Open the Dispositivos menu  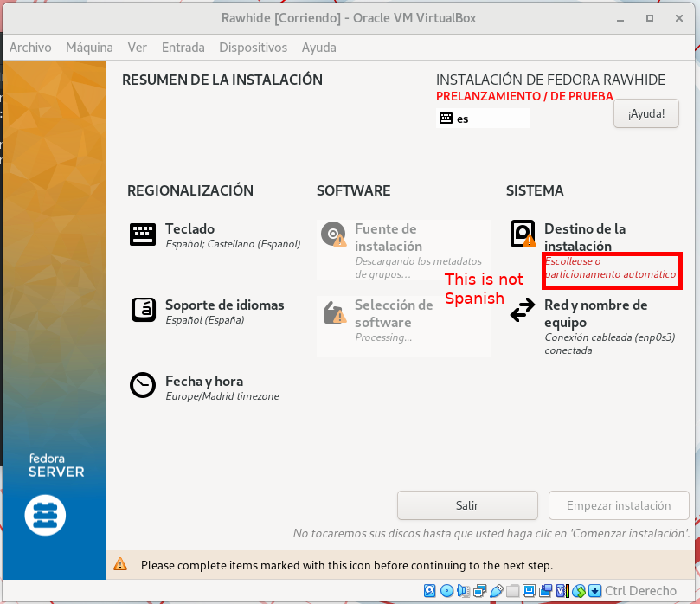tap(254, 48)
